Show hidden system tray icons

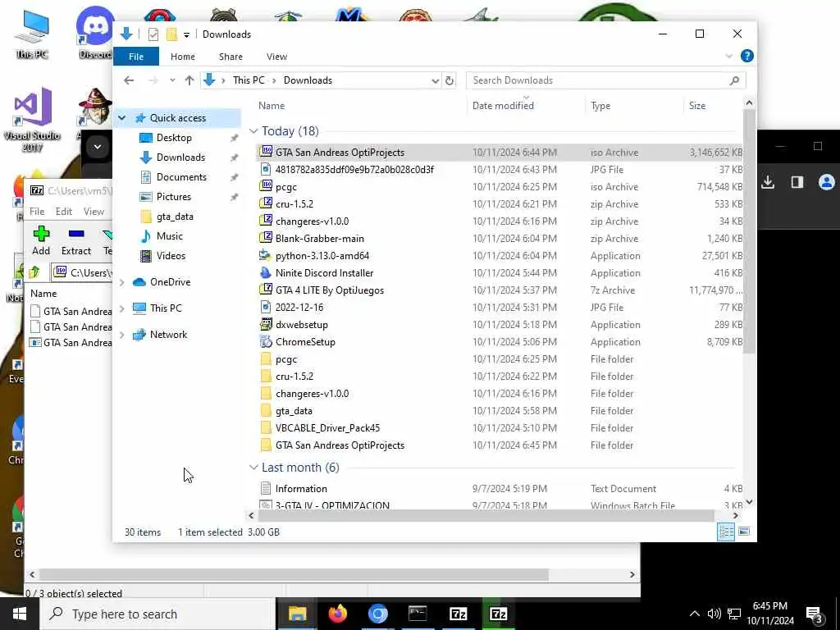(x=694, y=614)
